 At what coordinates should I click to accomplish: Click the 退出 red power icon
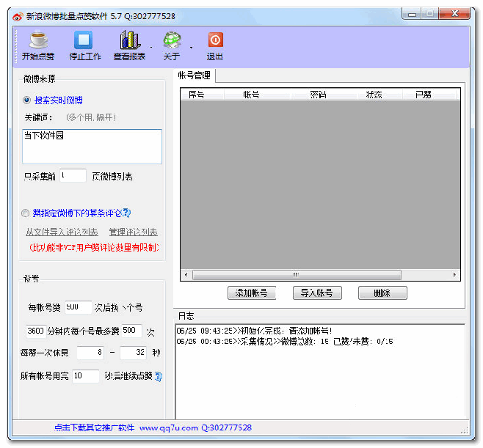215,40
